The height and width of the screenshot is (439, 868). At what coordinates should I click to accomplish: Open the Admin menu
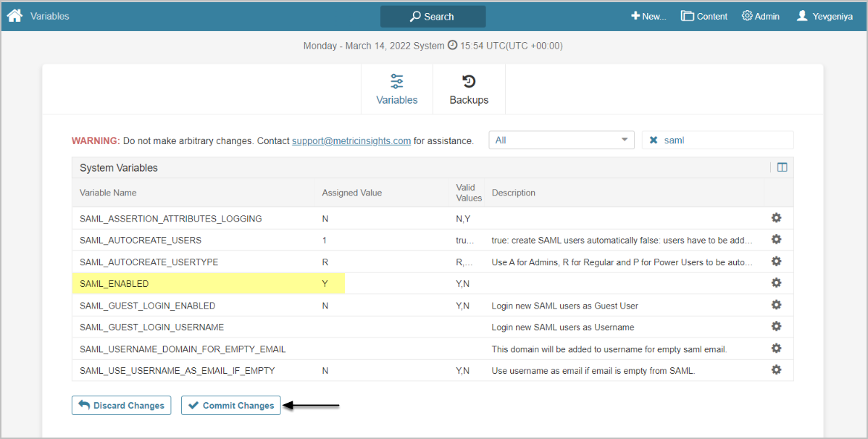click(761, 16)
